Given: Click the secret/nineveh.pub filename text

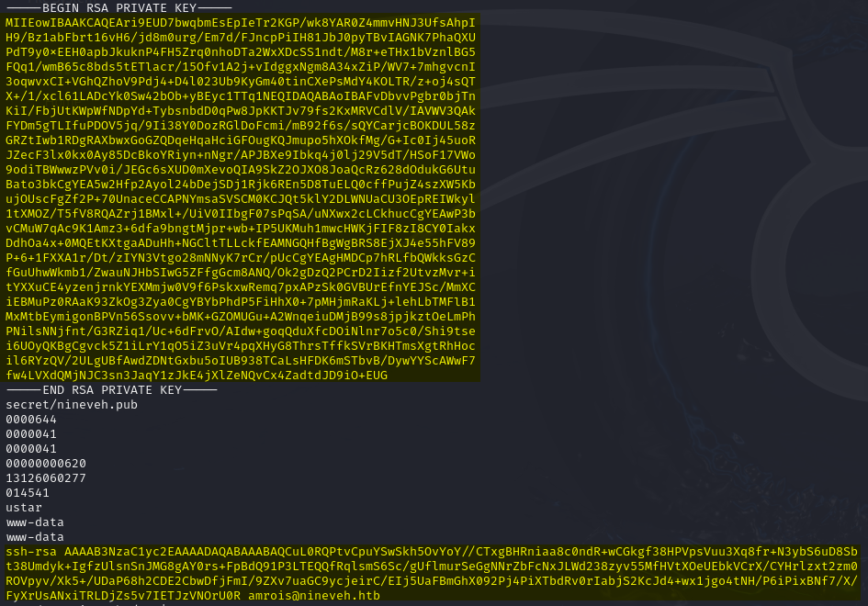Looking at the screenshot, I should tap(72, 404).
